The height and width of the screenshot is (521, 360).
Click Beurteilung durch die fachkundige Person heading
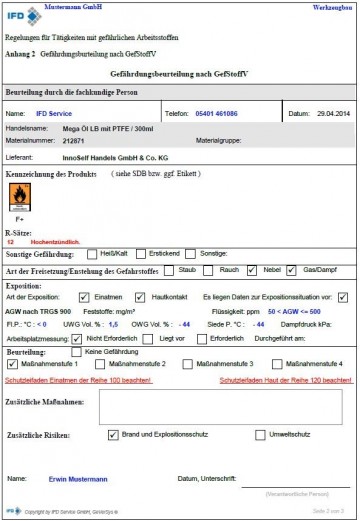tap(71, 92)
